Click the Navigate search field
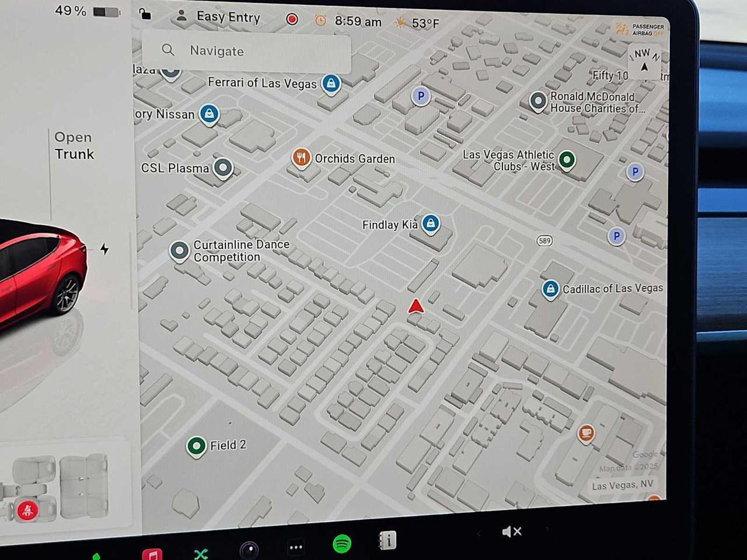The width and height of the screenshot is (747, 560). (x=245, y=51)
